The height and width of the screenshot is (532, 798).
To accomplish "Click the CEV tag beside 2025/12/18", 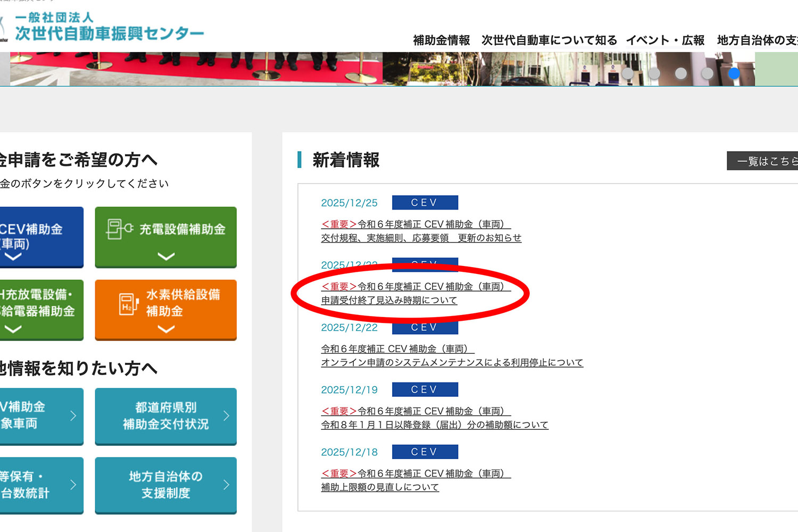I will pos(425,452).
